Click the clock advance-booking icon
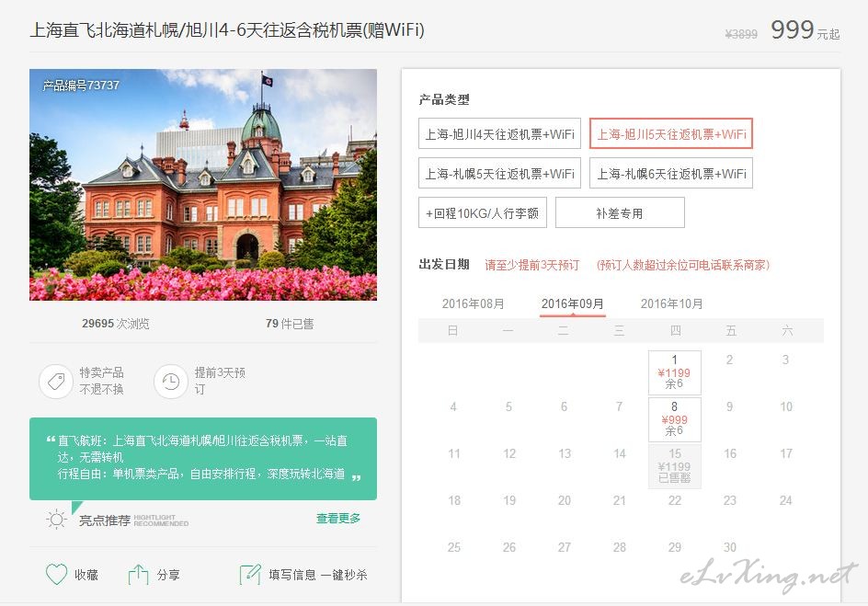Viewport: 868px width, 606px height. 170,382
